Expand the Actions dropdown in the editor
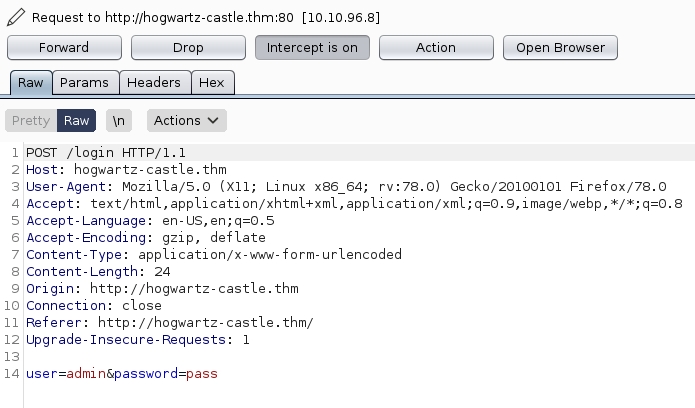Screen dimensions: 695x408 (x=187, y=120)
